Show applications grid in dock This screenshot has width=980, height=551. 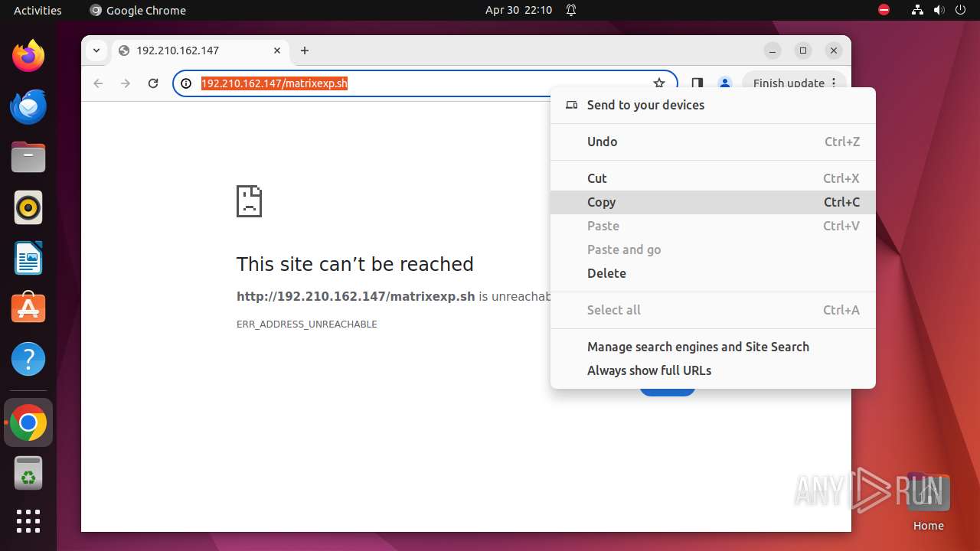point(28,521)
